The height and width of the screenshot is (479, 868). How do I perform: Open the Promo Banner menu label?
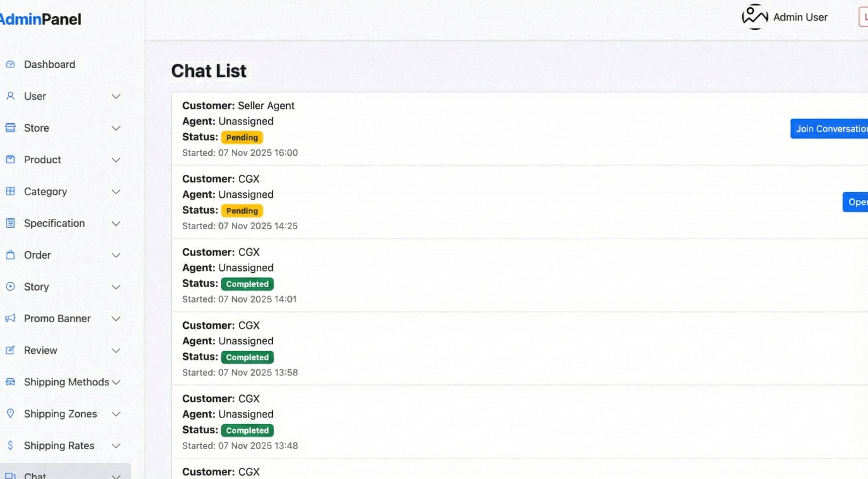[57, 318]
